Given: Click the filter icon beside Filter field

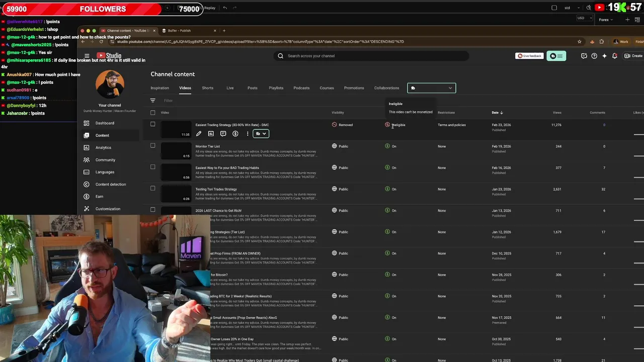Looking at the screenshot, I should (x=153, y=101).
